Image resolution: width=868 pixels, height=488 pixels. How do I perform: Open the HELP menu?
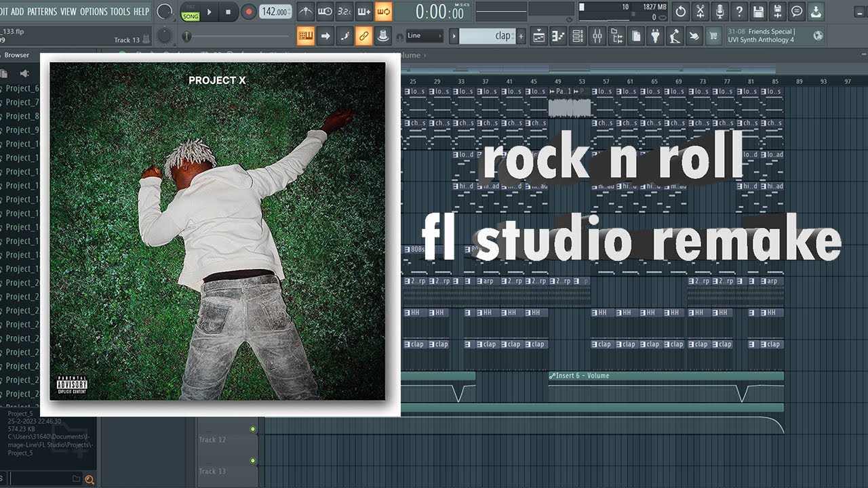pyautogui.click(x=141, y=12)
